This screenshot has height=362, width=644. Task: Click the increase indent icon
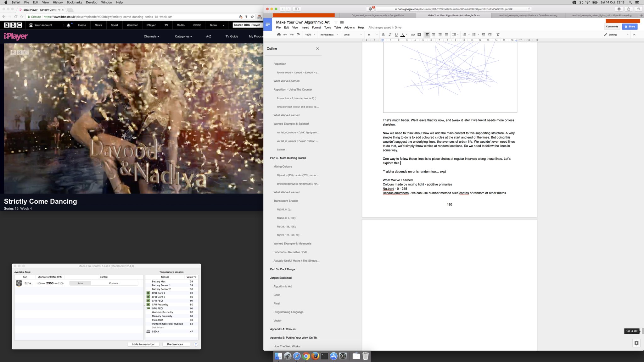tap(490, 35)
